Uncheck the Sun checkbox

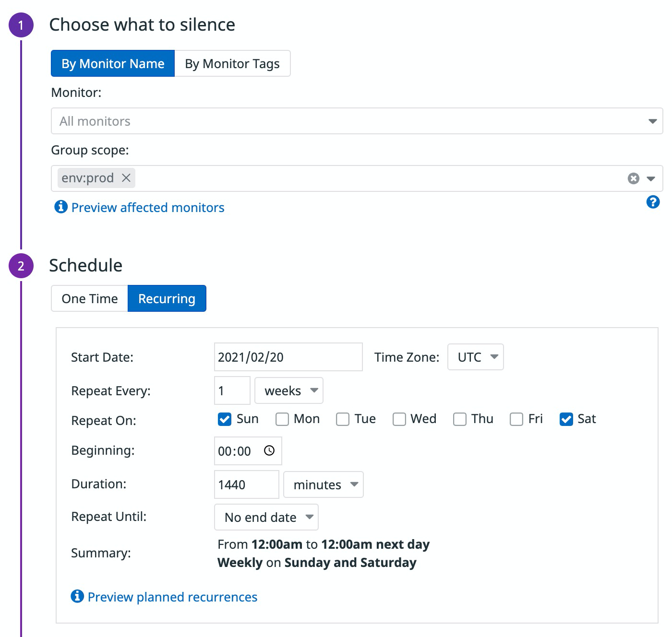(x=225, y=419)
